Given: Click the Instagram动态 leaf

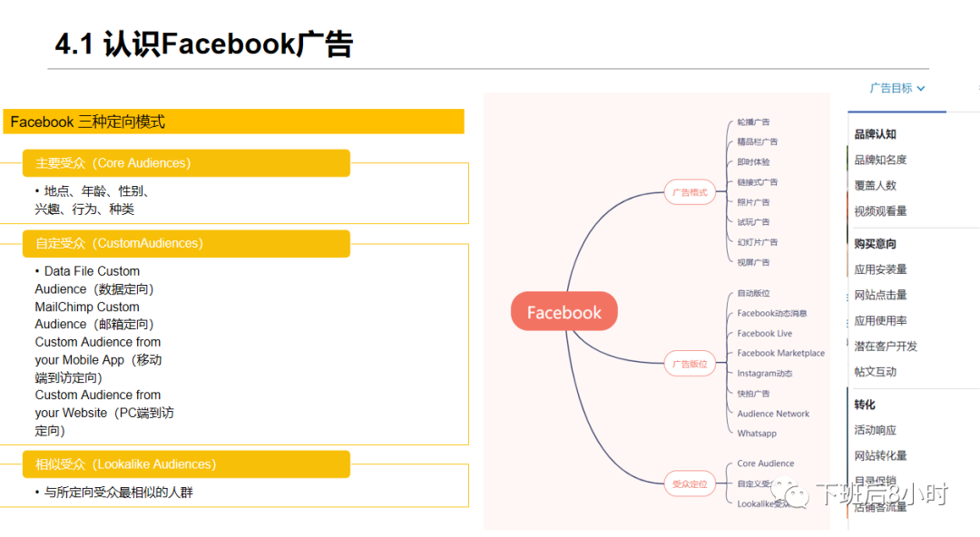Looking at the screenshot, I should [764, 373].
